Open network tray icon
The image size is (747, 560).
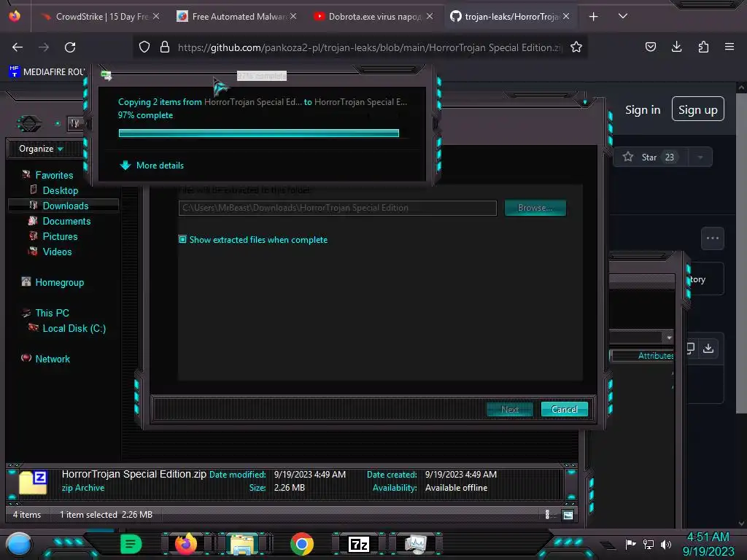tap(649, 544)
